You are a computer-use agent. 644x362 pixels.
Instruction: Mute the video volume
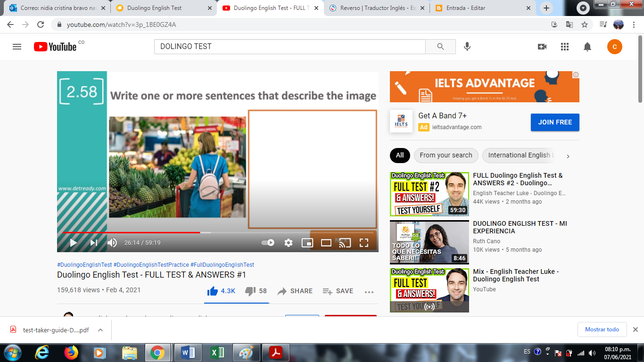[x=112, y=243]
